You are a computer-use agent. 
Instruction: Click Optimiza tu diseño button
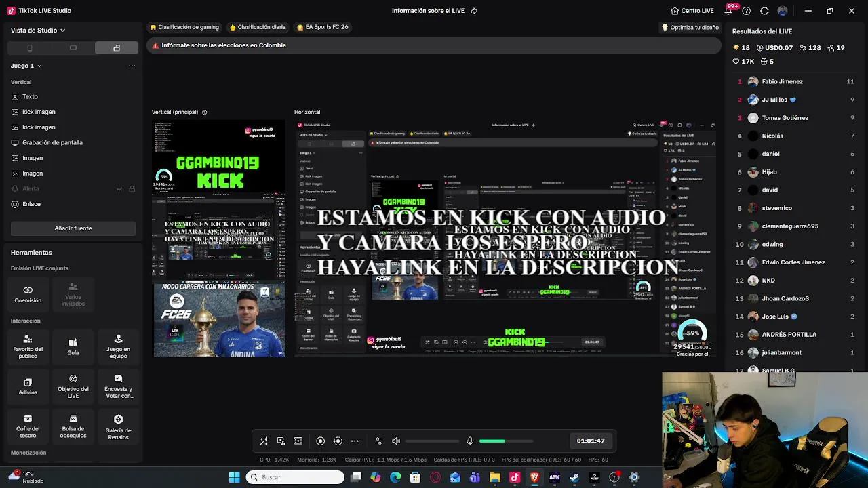(690, 28)
